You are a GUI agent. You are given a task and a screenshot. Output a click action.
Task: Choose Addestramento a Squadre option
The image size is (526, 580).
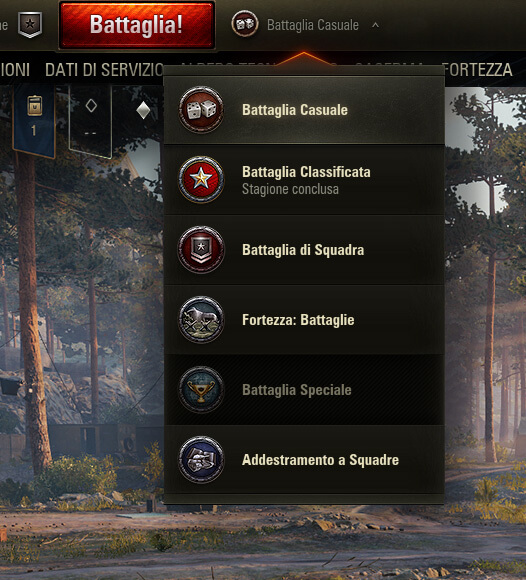tap(304, 460)
